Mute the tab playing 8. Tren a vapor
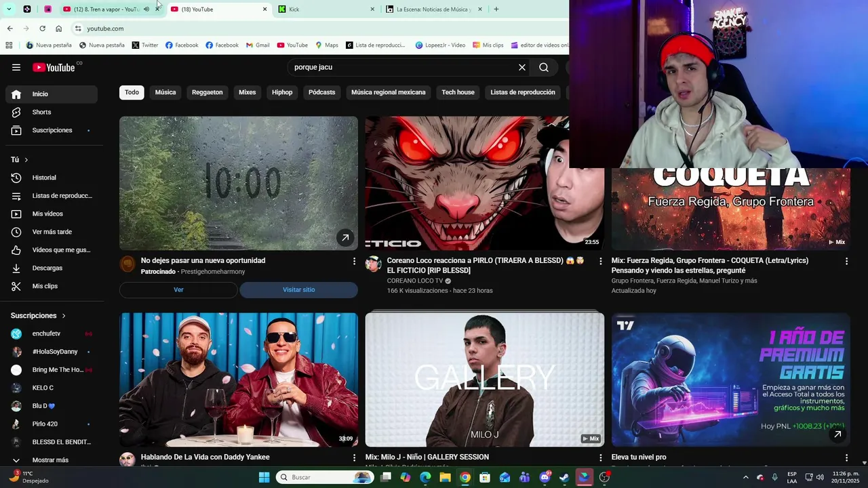 [146, 9]
